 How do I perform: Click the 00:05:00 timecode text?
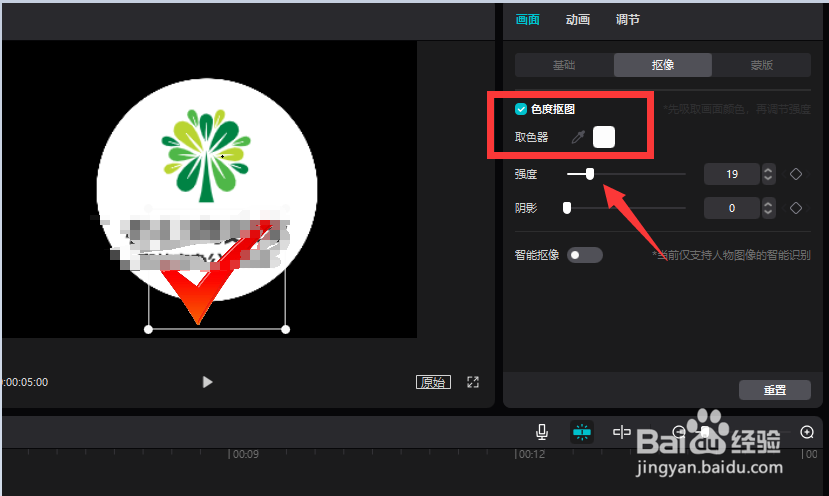25,382
